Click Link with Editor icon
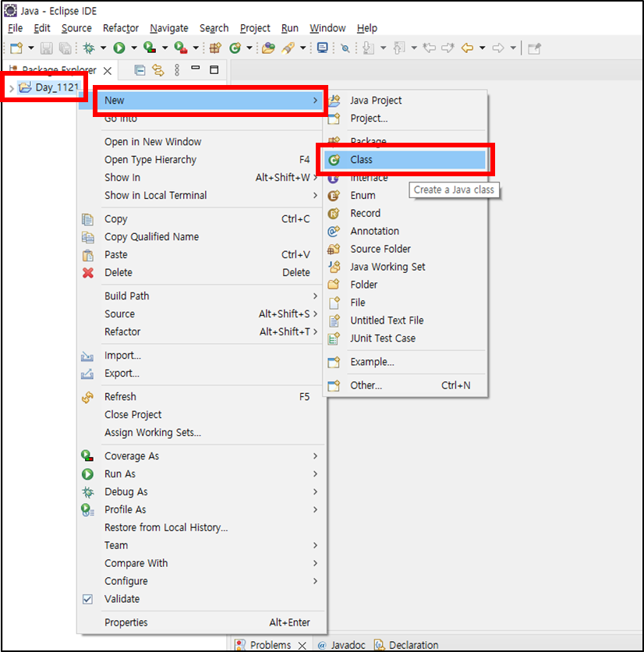Viewport: 644px width, 652px height. pyautogui.click(x=158, y=70)
